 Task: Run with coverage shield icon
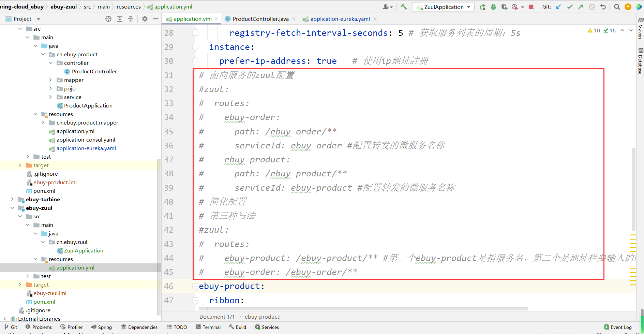pyautogui.click(x=504, y=7)
